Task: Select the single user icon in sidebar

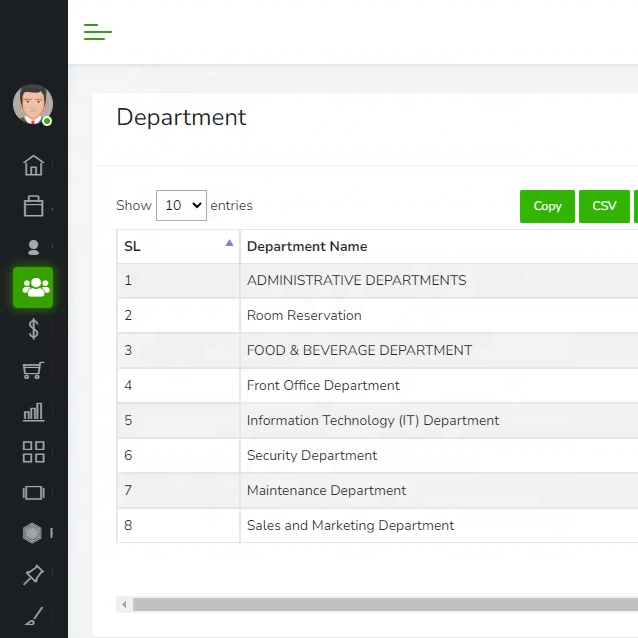Action: [34, 247]
